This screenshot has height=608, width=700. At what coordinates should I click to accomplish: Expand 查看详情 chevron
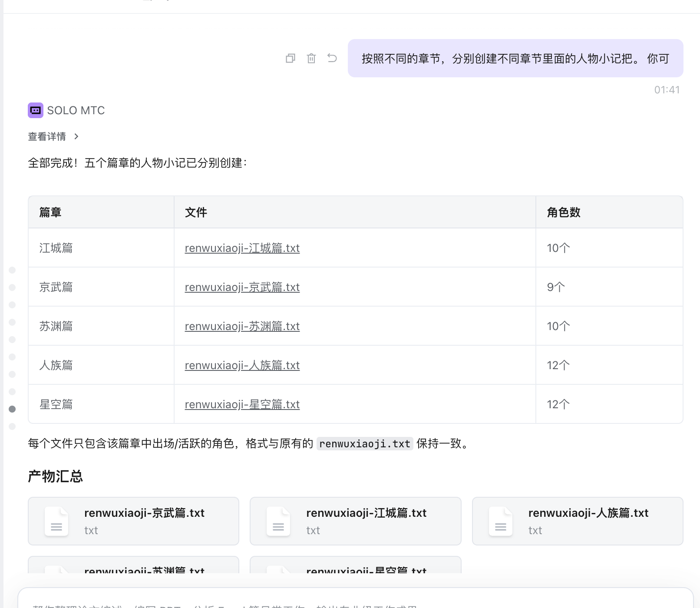(x=76, y=136)
